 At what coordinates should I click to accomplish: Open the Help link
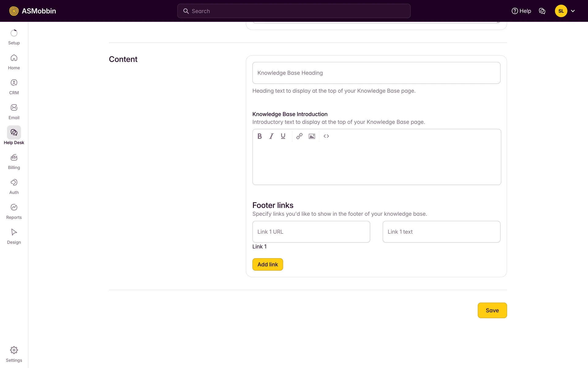(x=521, y=11)
